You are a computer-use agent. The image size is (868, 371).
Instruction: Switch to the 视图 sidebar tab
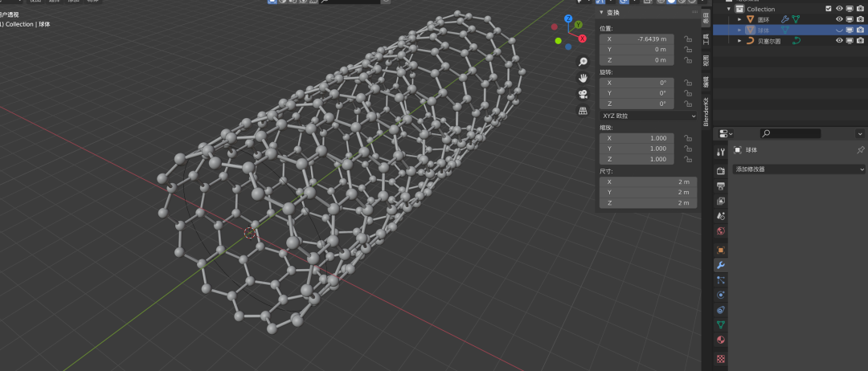(x=706, y=60)
